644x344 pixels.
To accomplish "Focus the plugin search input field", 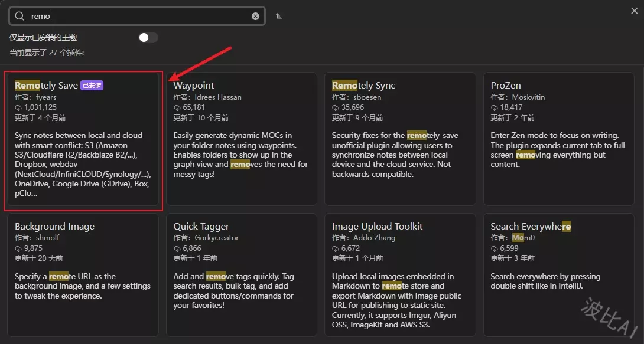I will tap(137, 16).
